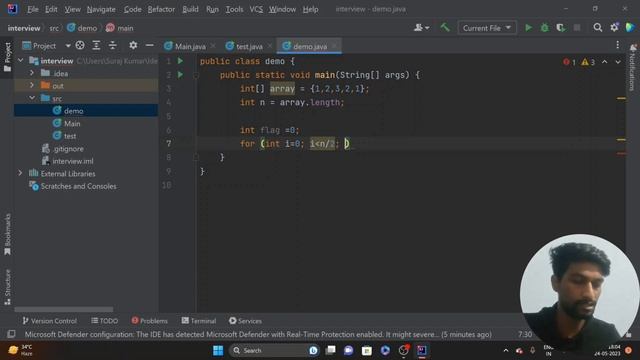640x360 pixels.
Task: Open the File menu
Action: tap(33, 9)
